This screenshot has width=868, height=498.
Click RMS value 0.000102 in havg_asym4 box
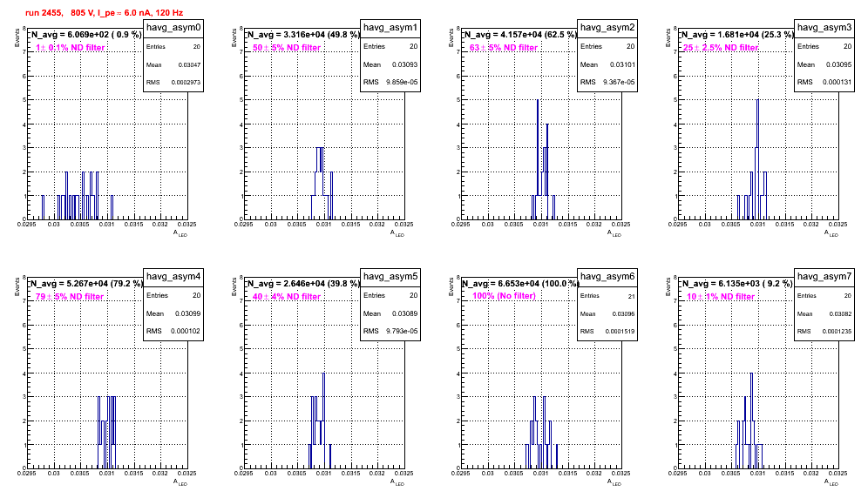point(186,331)
